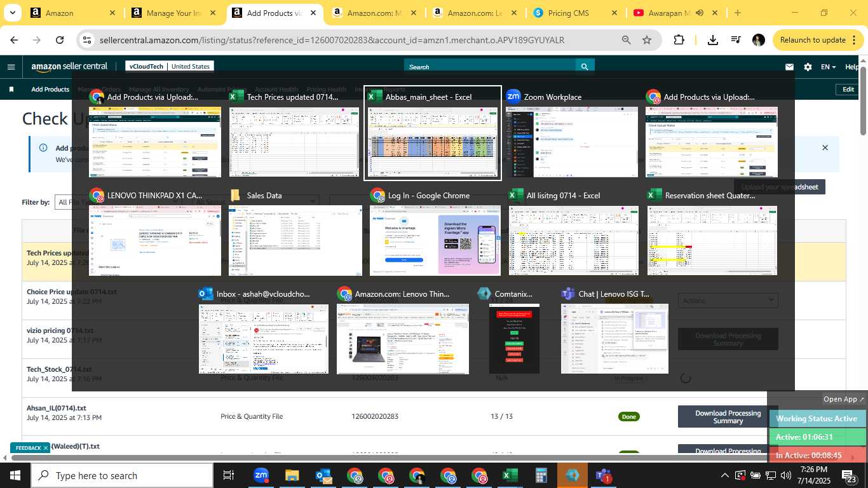Image resolution: width=868 pixels, height=488 pixels.
Task: Download Processing Summary for Ahsan_IL(0714).txt
Action: click(x=728, y=417)
